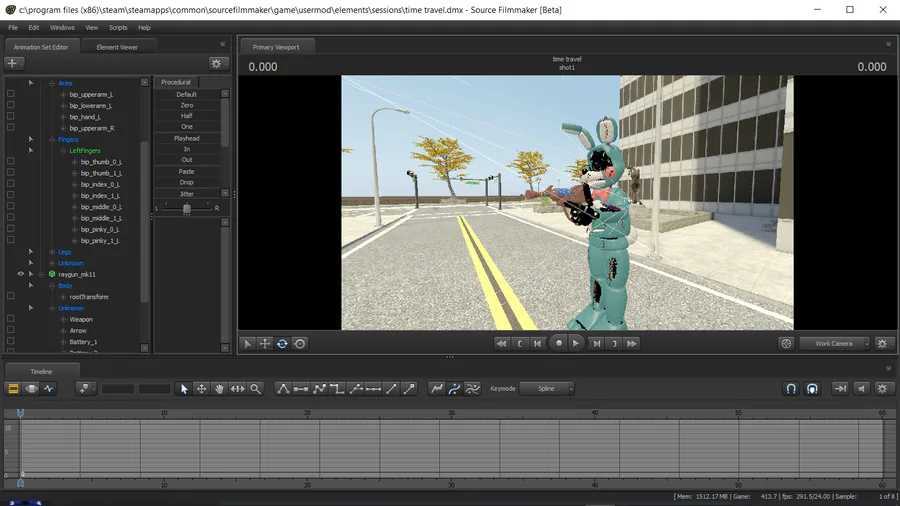Image resolution: width=900 pixels, height=506 pixels.
Task: Click the add animation set plus button
Action: [x=12, y=64]
